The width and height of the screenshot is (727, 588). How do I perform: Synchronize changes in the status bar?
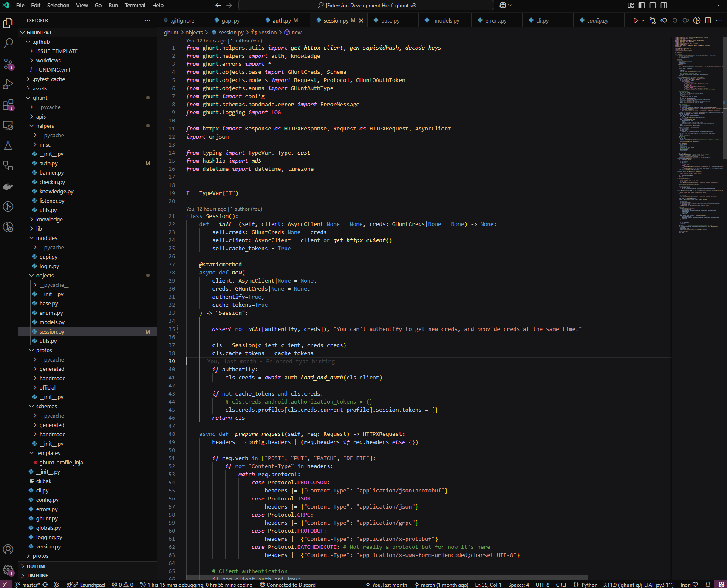pos(45,585)
